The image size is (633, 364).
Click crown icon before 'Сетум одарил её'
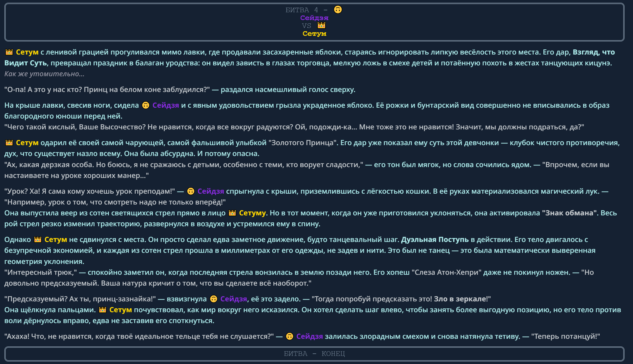(9, 142)
